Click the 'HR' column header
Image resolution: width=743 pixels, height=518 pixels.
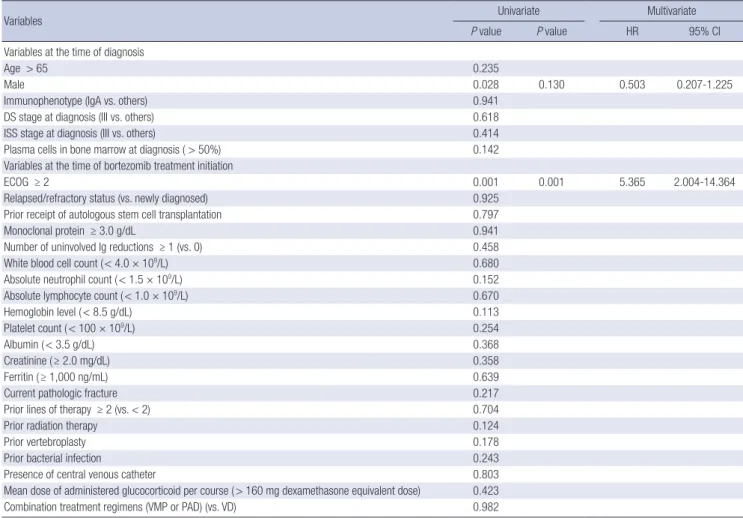point(632,31)
